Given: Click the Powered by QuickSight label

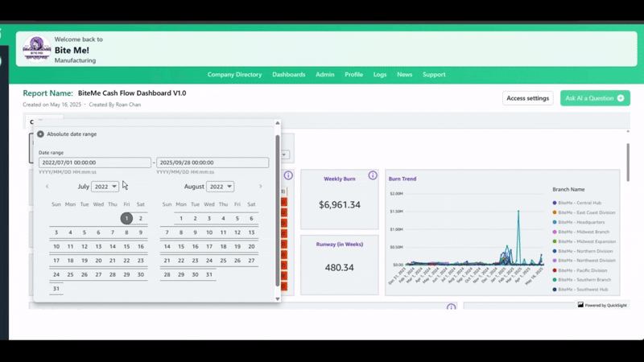Looking at the screenshot, I should pyautogui.click(x=606, y=306).
